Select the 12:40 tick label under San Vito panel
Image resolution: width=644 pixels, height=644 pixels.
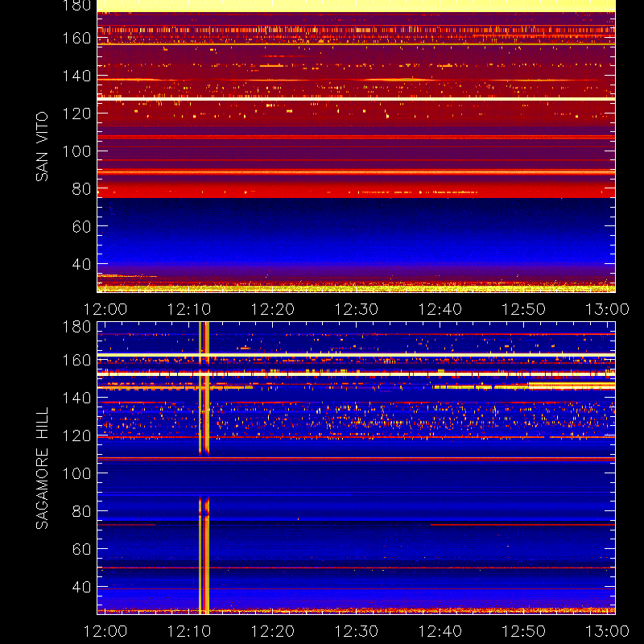[440, 309]
